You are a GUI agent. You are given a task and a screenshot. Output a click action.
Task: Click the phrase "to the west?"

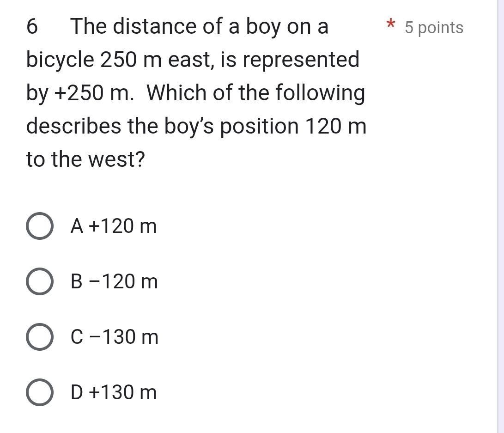tap(85, 160)
